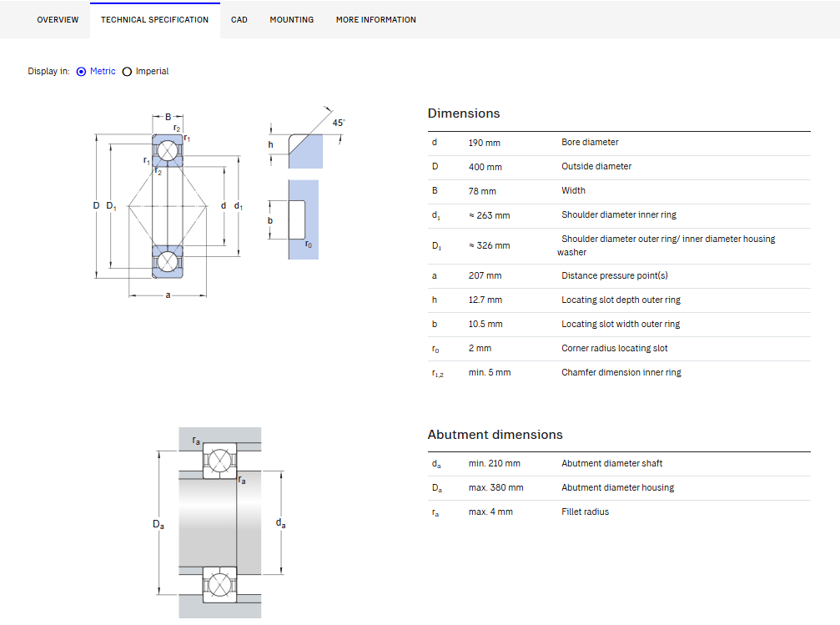The height and width of the screenshot is (625, 840).
Task: Click the min. 5 mm chamfer value
Action: pyautogui.click(x=490, y=372)
